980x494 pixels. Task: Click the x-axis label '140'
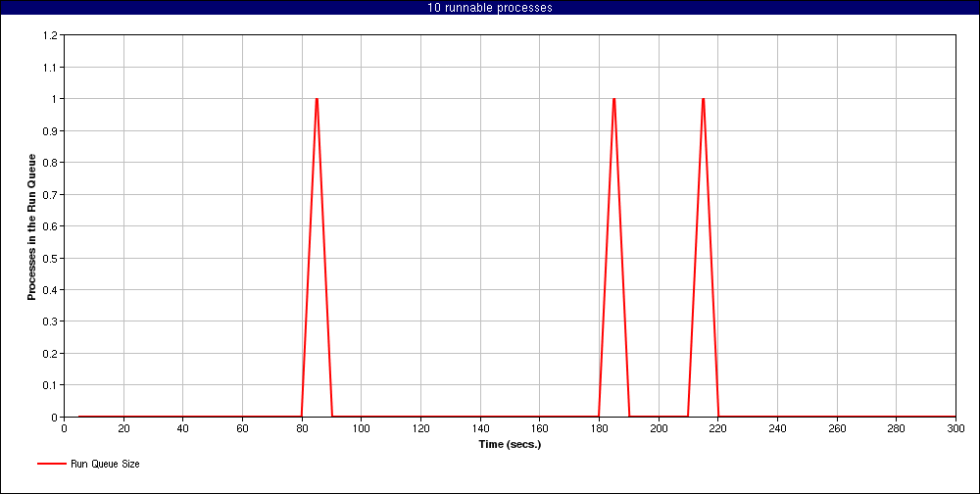(480, 428)
